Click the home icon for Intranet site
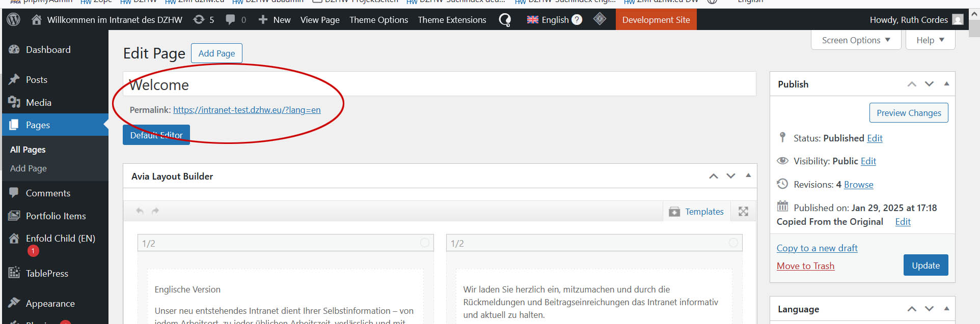This screenshot has height=324, width=980. click(36, 20)
